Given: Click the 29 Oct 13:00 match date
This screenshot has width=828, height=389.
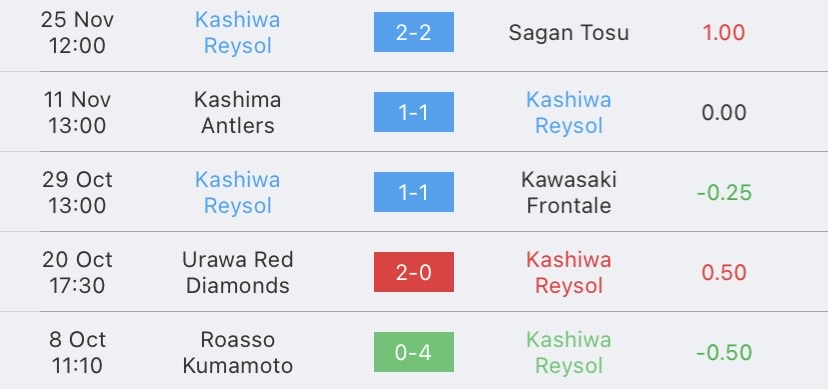Looking at the screenshot, I should coord(77,193).
